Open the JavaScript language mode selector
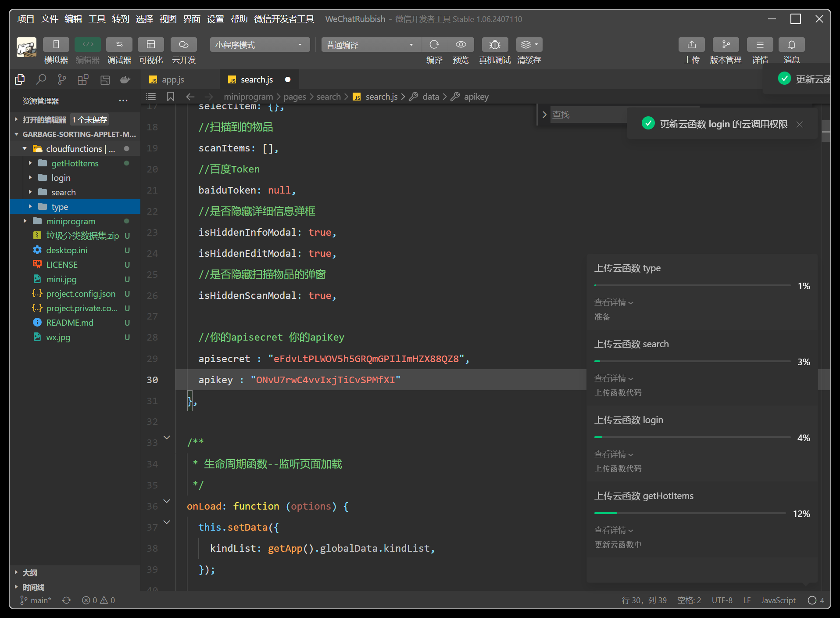This screenshot has height=618, width=840. (x=778, y=600)
